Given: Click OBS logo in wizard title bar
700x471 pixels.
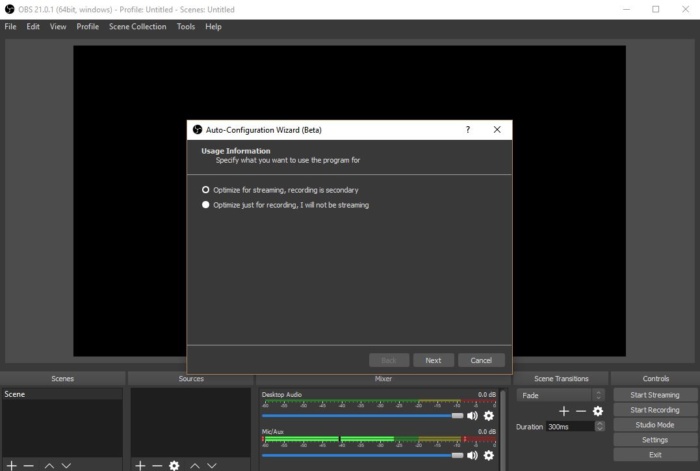Looking at the screenshot, I should pyautogui.click(x=197, y=130).
